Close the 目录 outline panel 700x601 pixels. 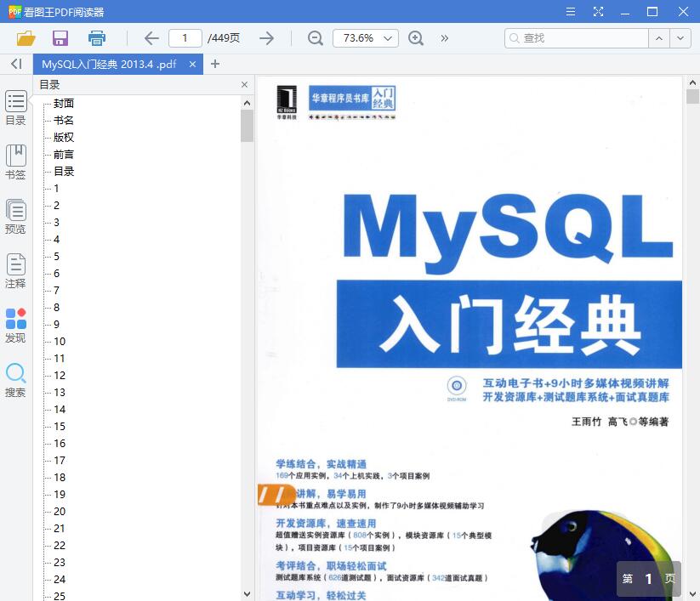244,84
